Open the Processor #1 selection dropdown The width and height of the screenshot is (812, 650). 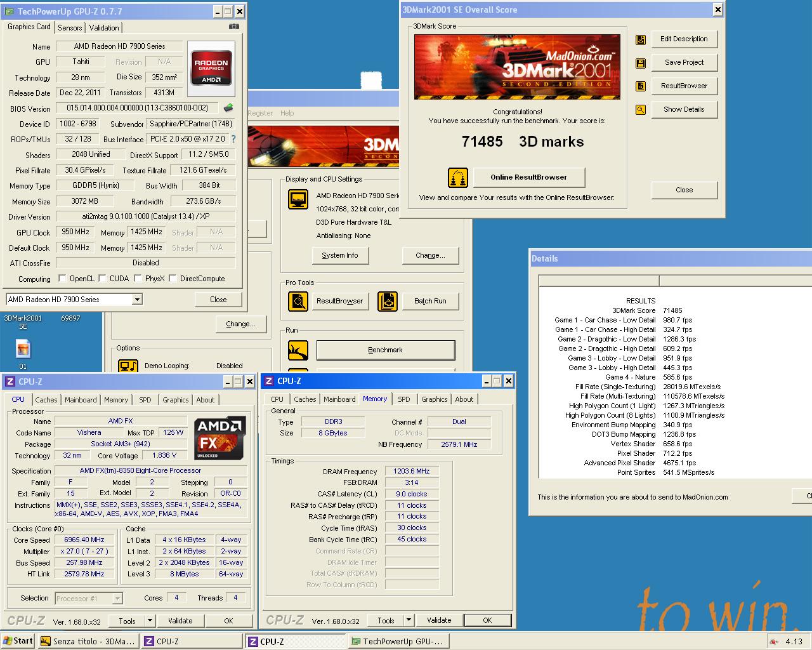click(x=117, y=598)
